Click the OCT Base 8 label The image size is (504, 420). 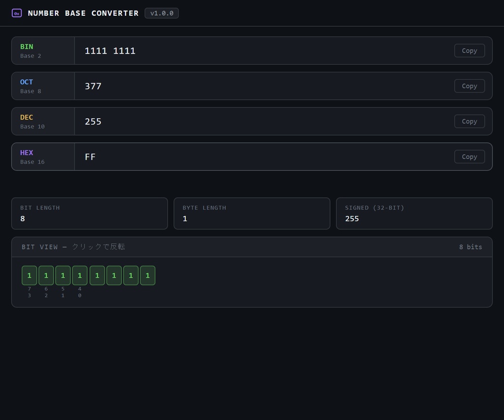(x=43, y=86)
